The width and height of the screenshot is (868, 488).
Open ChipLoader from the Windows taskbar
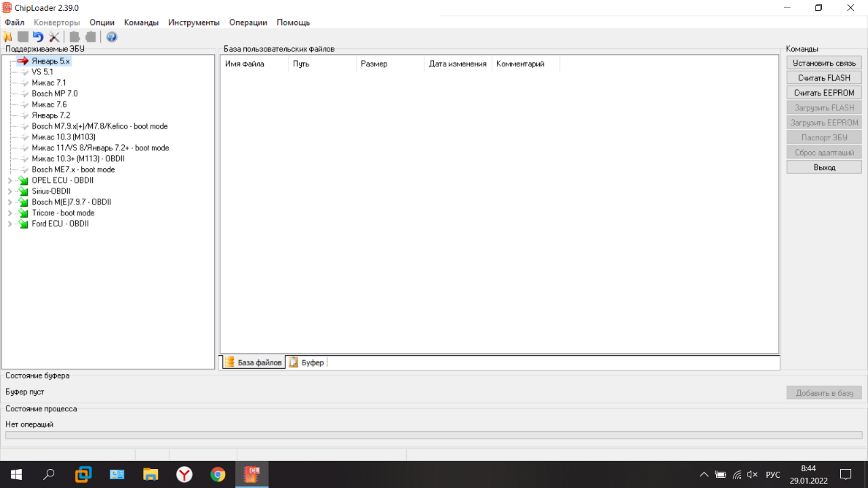(x=252, y=474)
